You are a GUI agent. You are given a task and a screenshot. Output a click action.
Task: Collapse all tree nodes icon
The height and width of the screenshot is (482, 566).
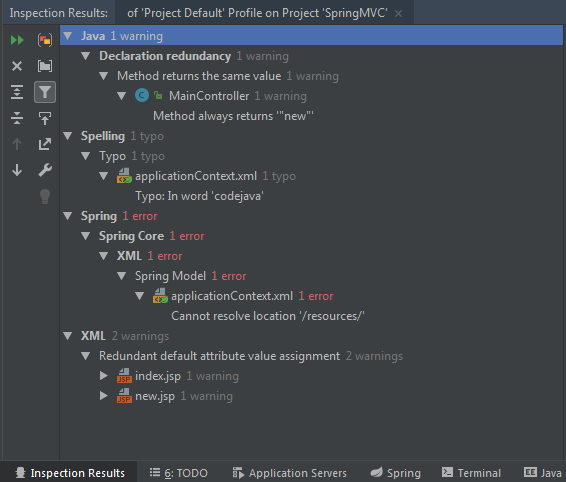pos(17,118)
